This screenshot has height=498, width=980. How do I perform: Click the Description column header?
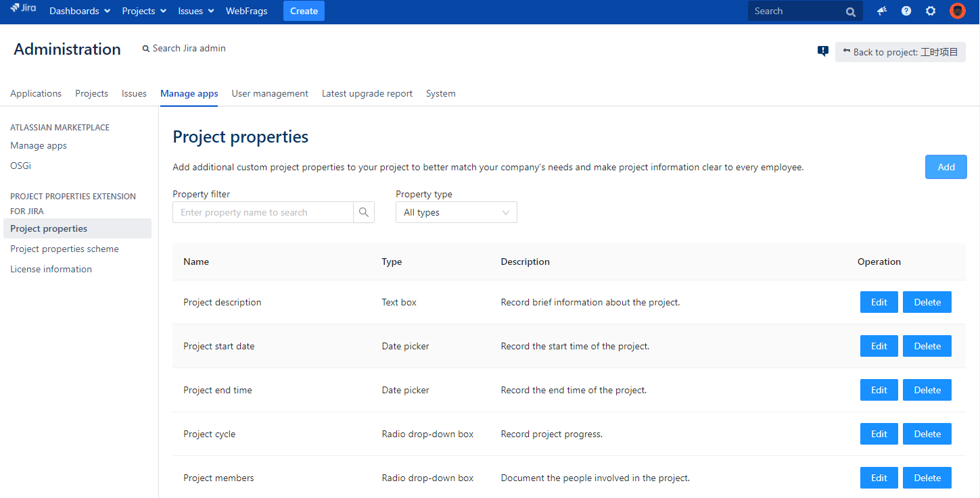(x=526, y=262)
